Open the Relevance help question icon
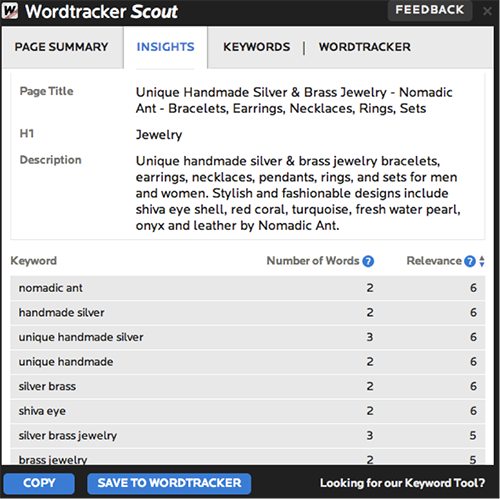The height and width of the screenshot is (499, 500). point(470,261)
